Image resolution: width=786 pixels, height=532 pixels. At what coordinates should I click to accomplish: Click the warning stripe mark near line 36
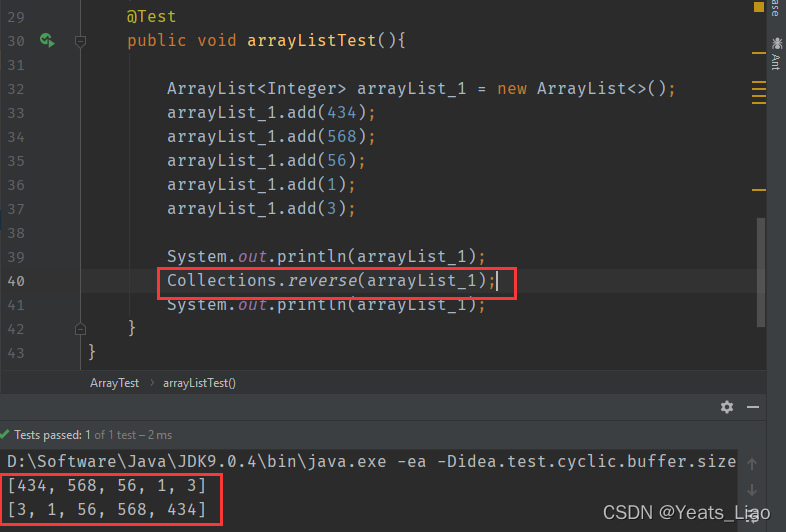759,190
